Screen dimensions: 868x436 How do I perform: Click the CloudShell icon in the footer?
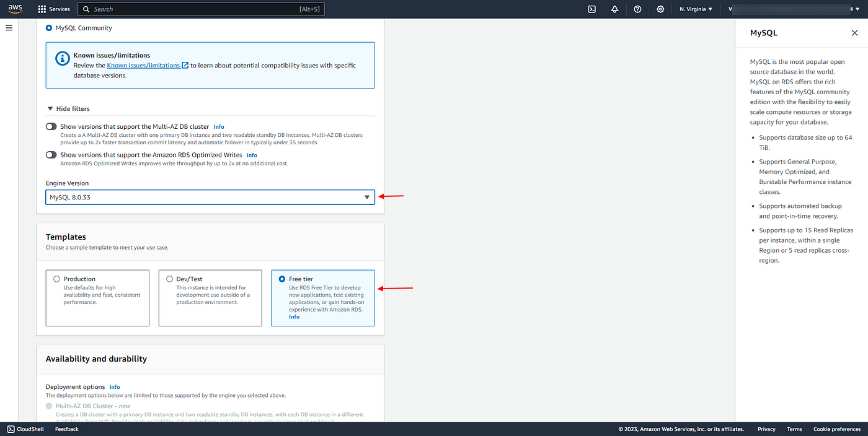pyautogui.click(x=11, y=429)
